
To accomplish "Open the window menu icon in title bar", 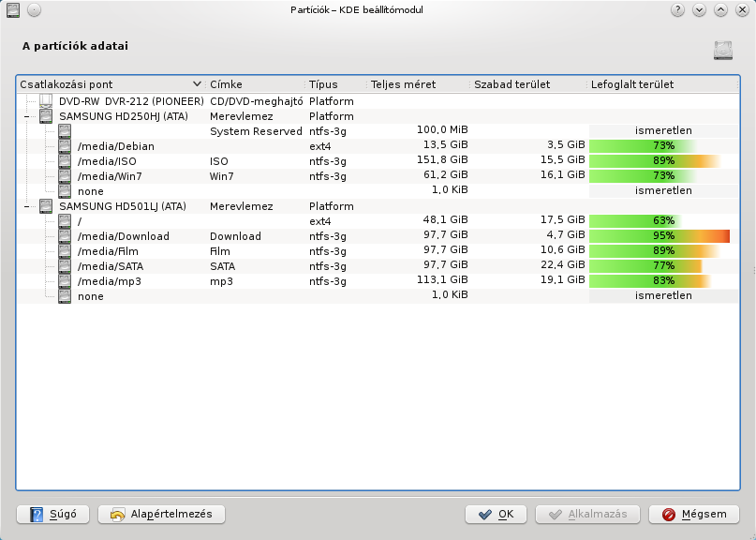I will [x=13, y=9].
